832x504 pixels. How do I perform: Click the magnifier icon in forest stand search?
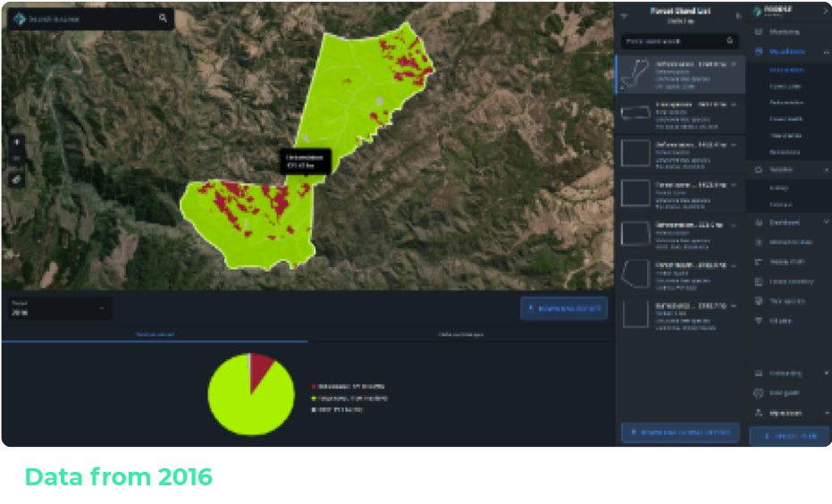pyautogui.click(x=730, y=41)
